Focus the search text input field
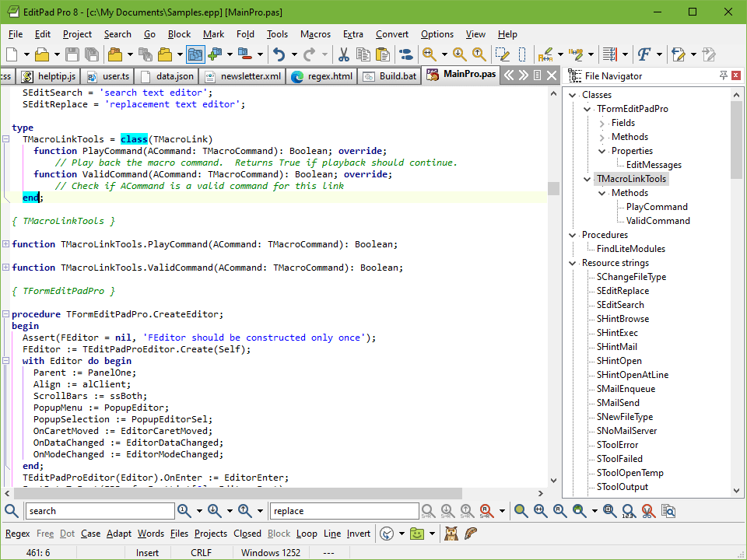The width and height of the screenshot is (747, 560). pyautogui.click(x=100, y=511)
